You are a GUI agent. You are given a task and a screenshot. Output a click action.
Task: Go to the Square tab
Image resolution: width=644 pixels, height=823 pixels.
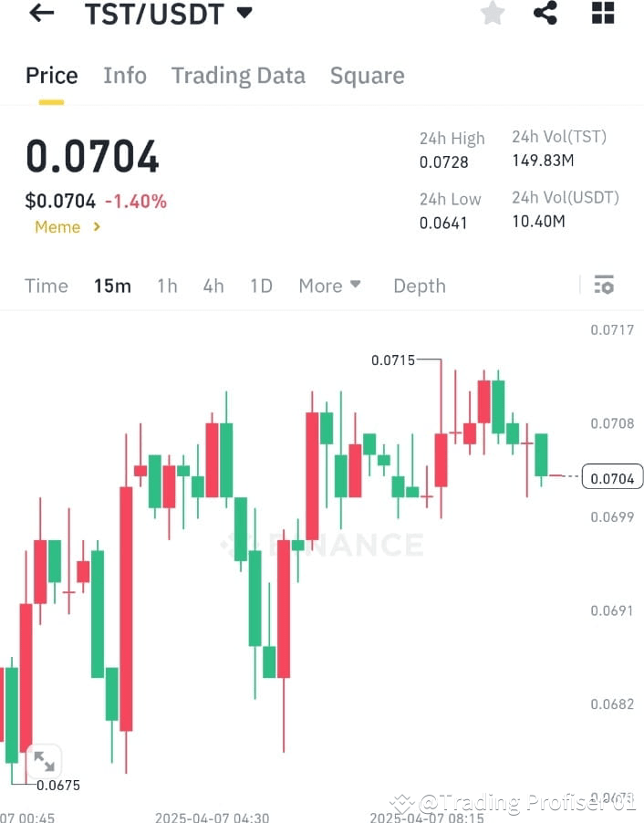tap(368, 75)
